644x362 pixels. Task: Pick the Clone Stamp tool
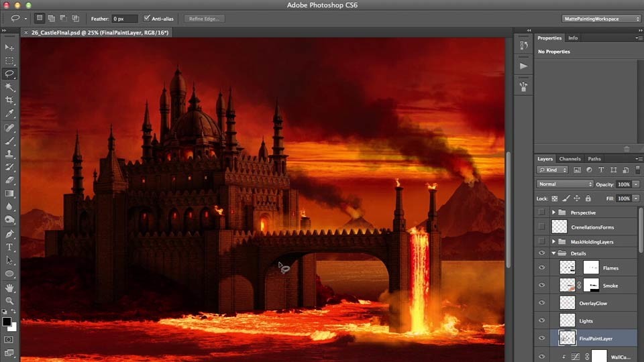(9, 154)
